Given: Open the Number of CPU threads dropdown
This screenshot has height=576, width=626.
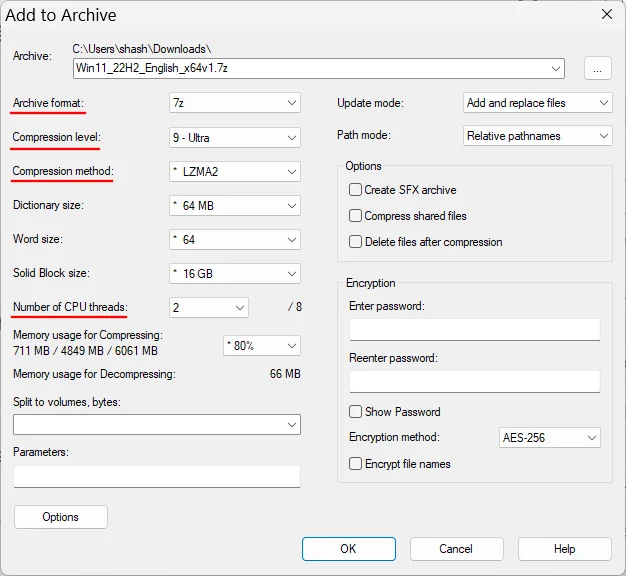Looking at the screenshot, I should pos(209,308).
